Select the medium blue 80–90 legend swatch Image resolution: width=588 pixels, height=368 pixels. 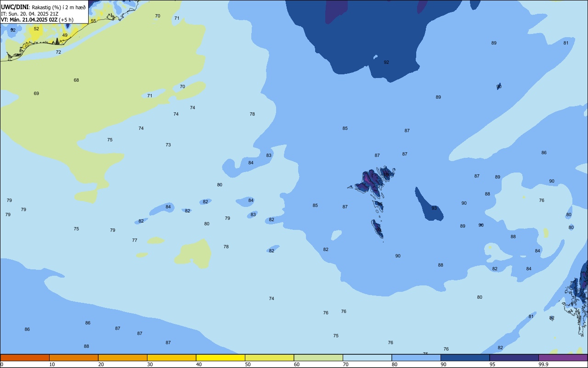pyautogui.click(x=416, y=357)
